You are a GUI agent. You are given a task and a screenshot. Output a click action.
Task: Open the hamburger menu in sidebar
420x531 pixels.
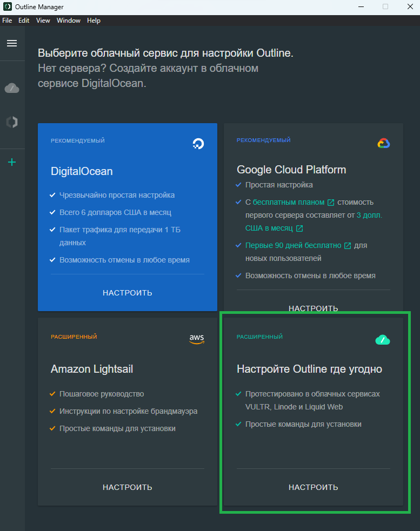(12, 43)
